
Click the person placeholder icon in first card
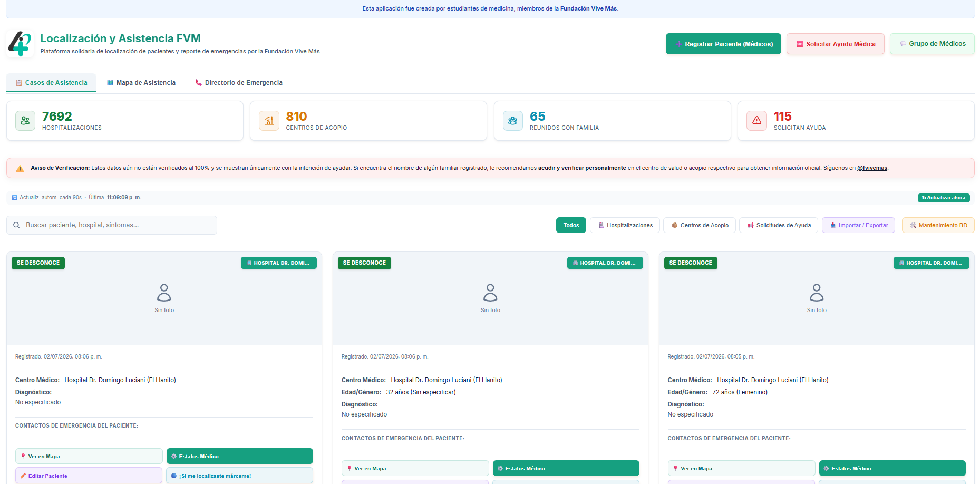click(164, 293)
